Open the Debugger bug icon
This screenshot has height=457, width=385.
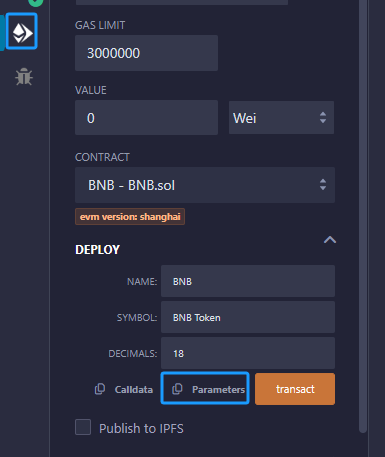(24, 77)
